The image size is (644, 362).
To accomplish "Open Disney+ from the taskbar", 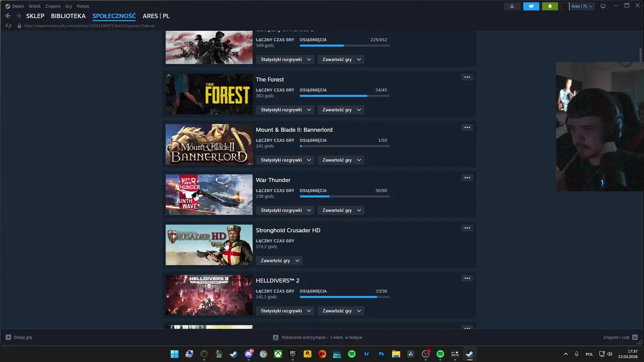I will (x=337, y=354).
